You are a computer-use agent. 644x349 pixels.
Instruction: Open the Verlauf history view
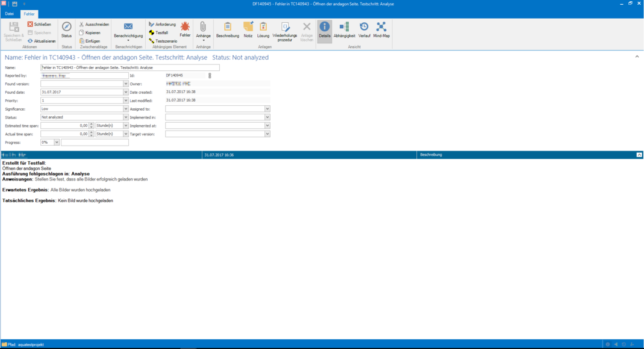point(364,28)
